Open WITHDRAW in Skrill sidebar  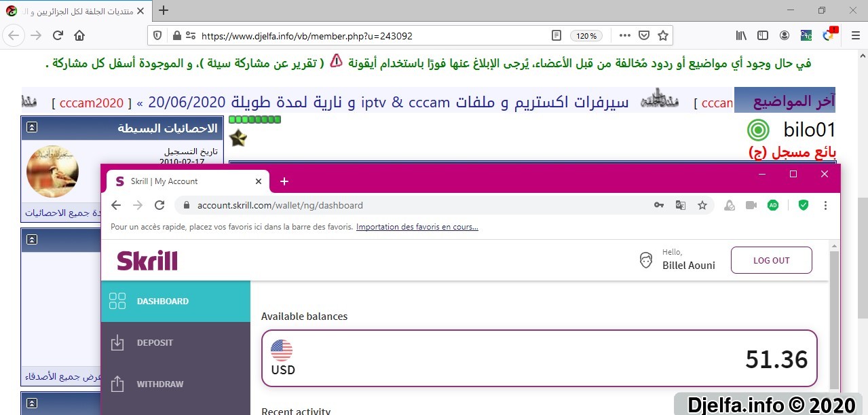[x=176, y=384]
